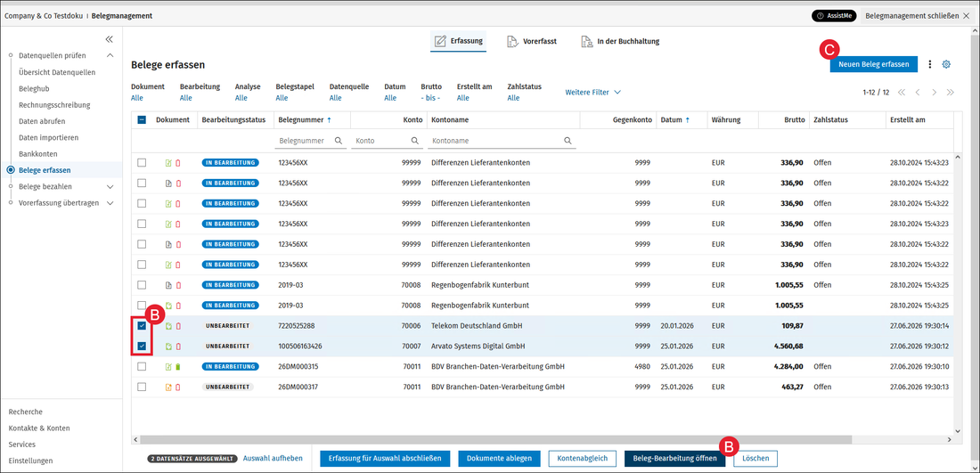
Task: Open the Telekom Deutschland document icon
Action: 168,326
